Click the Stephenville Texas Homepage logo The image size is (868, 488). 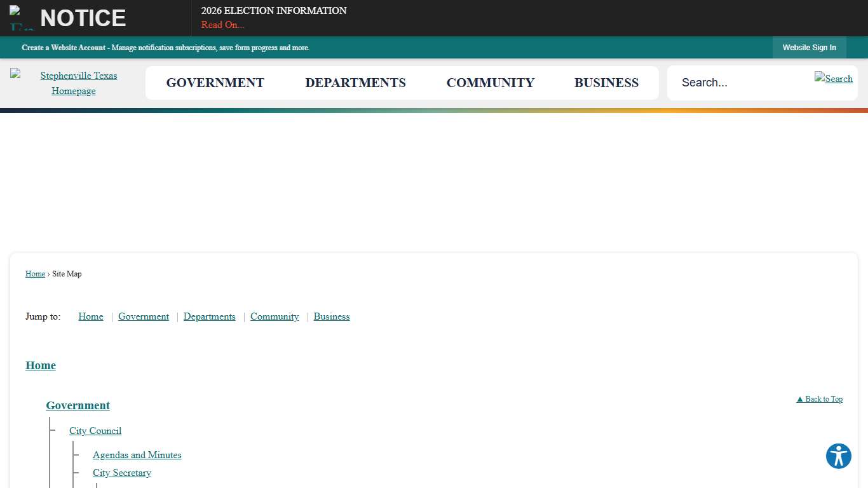coord(73,83)
